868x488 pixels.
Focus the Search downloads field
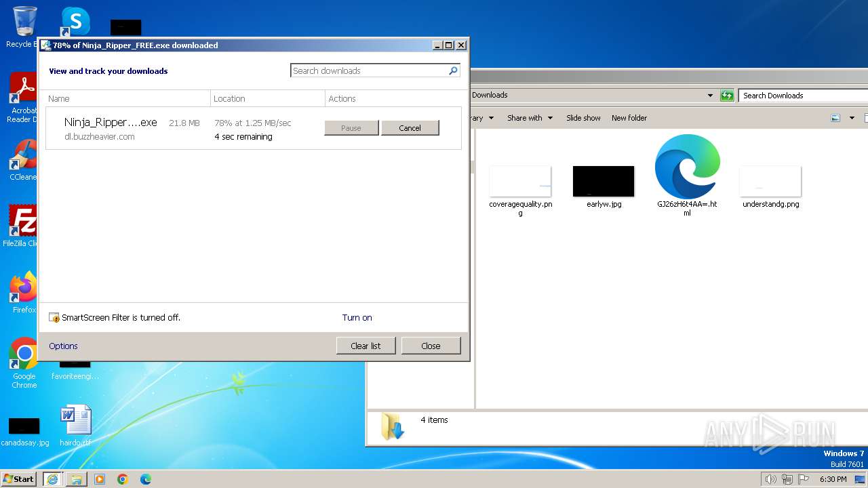point(369,70)
